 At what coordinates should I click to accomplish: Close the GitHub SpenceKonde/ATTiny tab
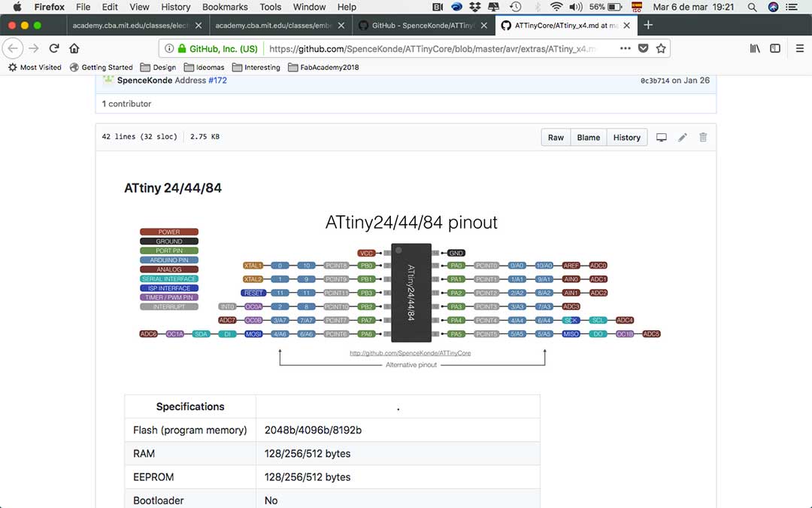tap(483, 26)
